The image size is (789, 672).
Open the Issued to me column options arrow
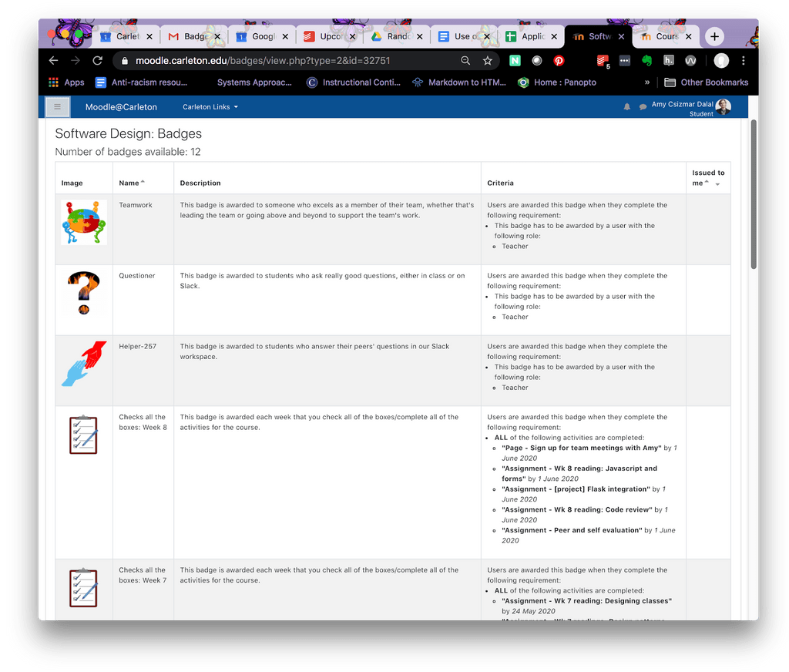[717, 184]
